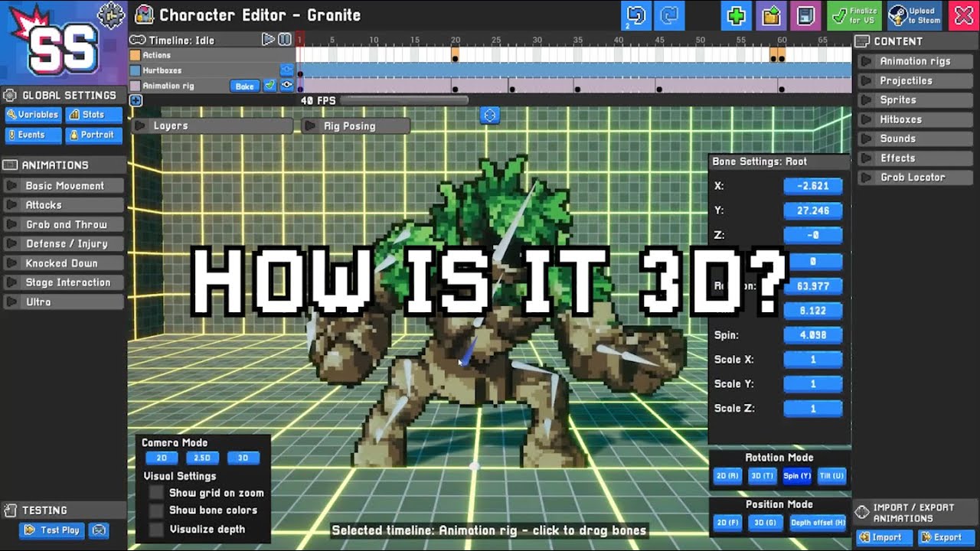980x551 pixels.
Task: Open Portrait global settings
Action: pyautogui.click(x=93, y=135)
